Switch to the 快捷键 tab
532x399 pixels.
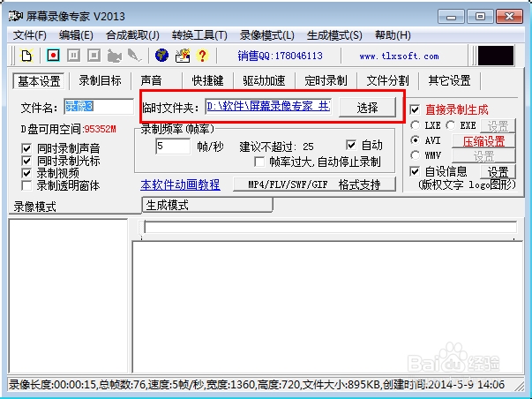point(207,81)
